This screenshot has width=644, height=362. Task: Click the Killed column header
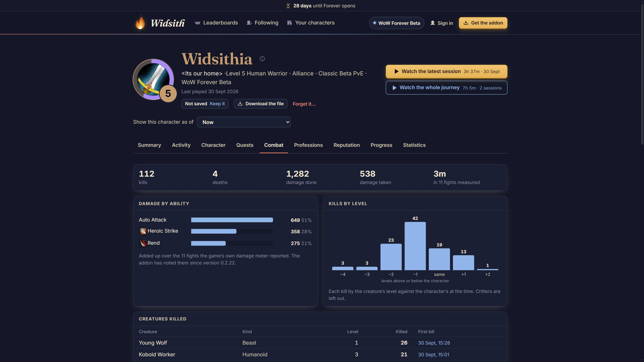click(x=401, y=332)
